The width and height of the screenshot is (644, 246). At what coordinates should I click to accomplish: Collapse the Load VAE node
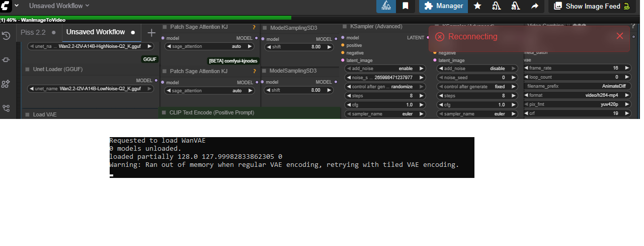pyautogui.click(x=28, y=114)
